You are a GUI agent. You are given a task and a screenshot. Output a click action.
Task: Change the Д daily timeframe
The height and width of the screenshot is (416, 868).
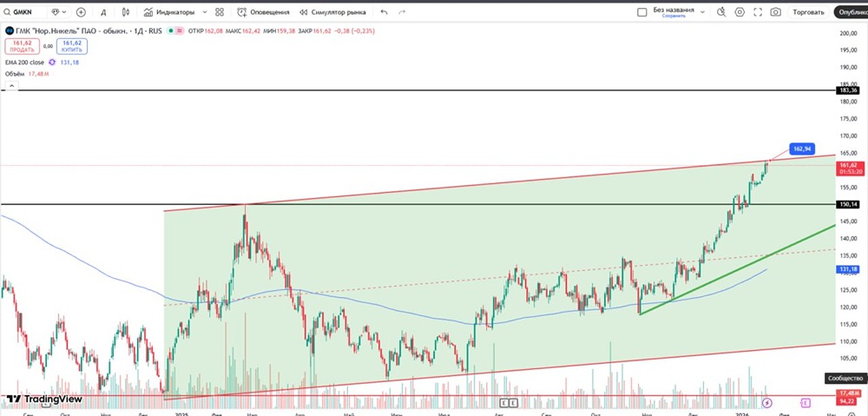pos(103,11)
